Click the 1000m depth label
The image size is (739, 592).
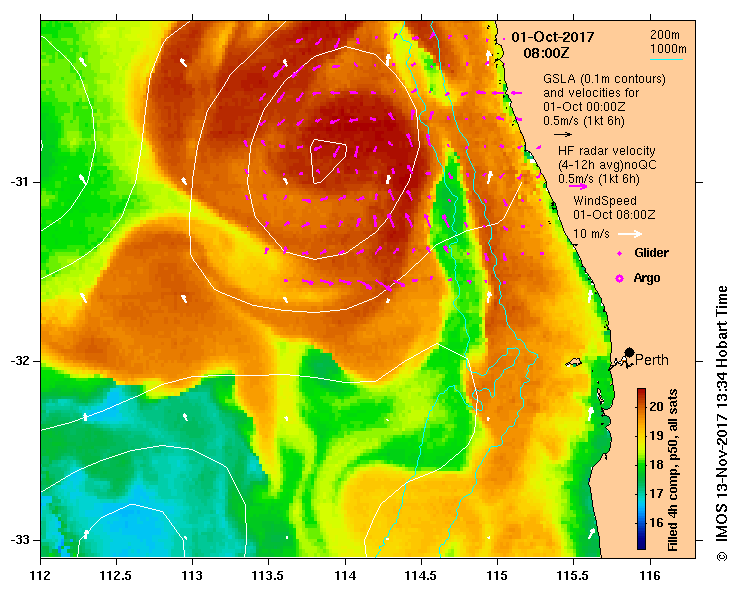[668, 49]
